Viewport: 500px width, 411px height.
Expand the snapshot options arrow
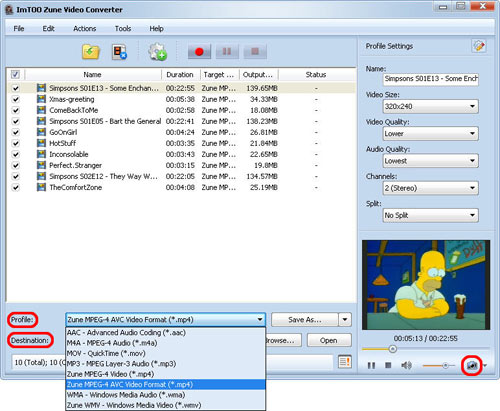click(485, 366)
